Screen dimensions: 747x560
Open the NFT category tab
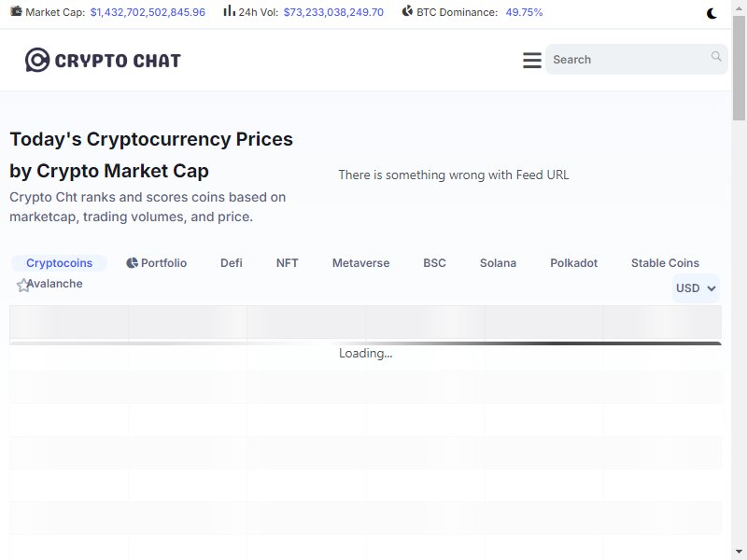(288, 263)
